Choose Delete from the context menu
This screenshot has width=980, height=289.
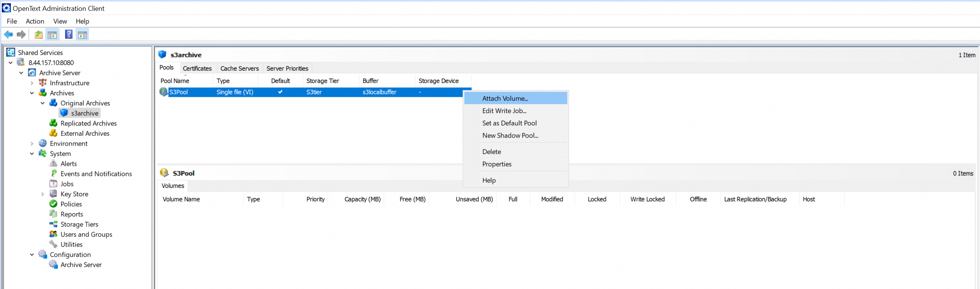coord(515,151)
